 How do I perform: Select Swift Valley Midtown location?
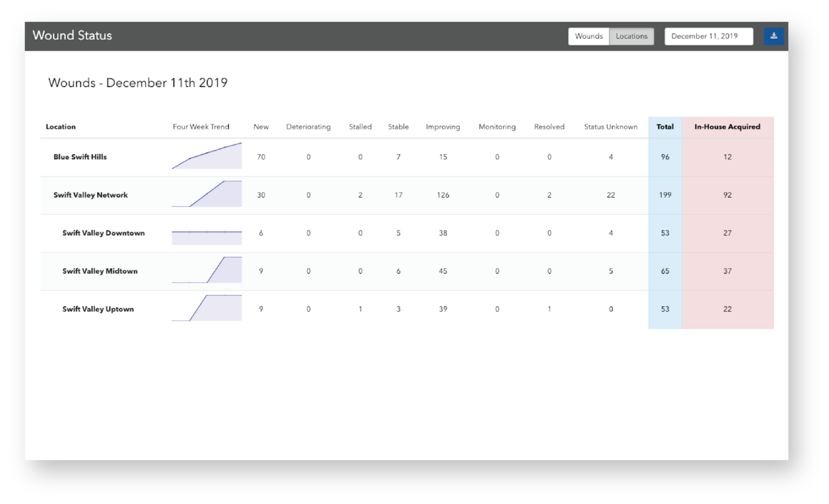point(100,271)
